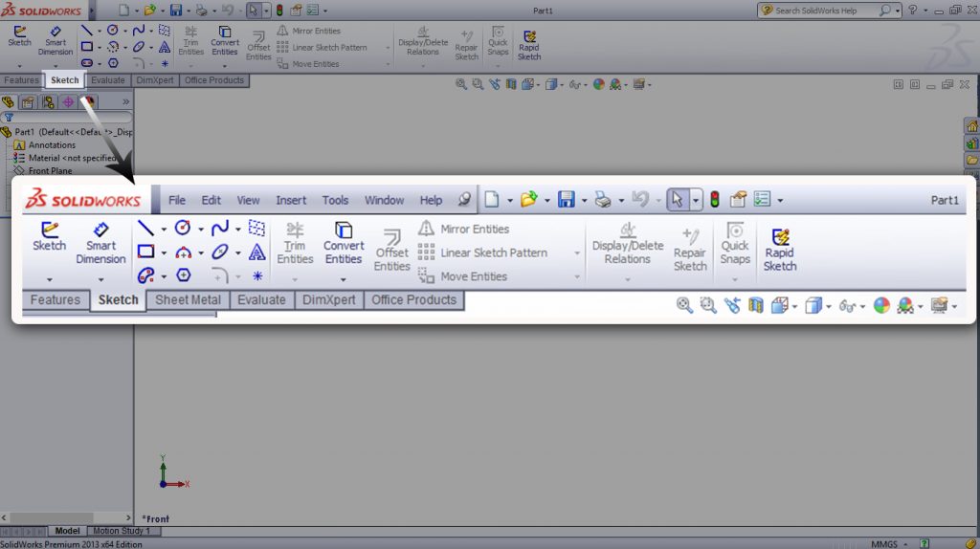Click Mirror Entities in the enlarged toolbar

coord(464,229)
